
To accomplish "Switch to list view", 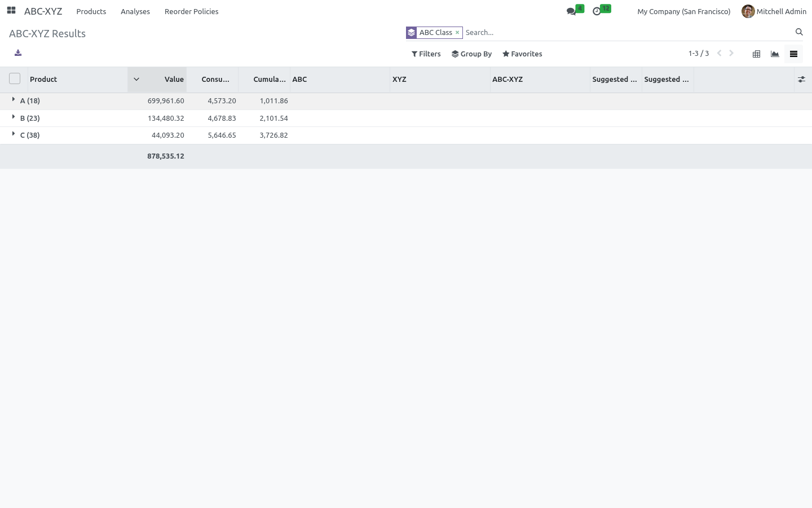I will tap(793, 54).
